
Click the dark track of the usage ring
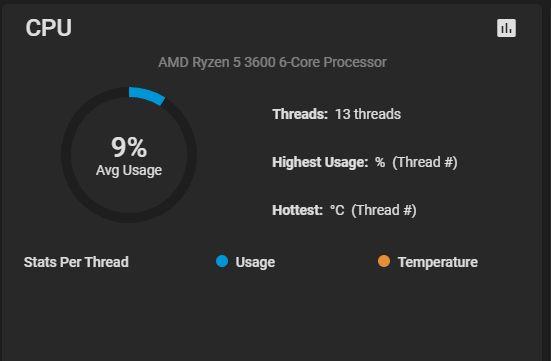pos(66,155)
